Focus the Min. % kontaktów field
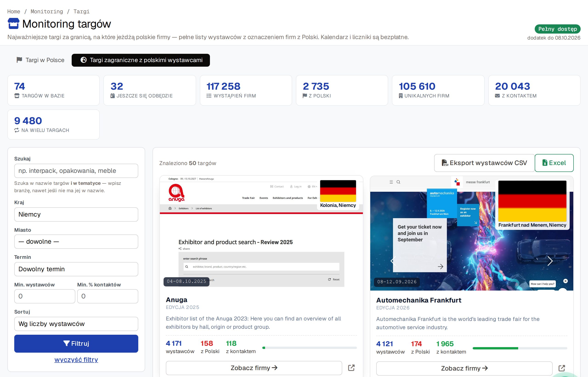Screen dimensions: 588x377 tap(108, 296)
